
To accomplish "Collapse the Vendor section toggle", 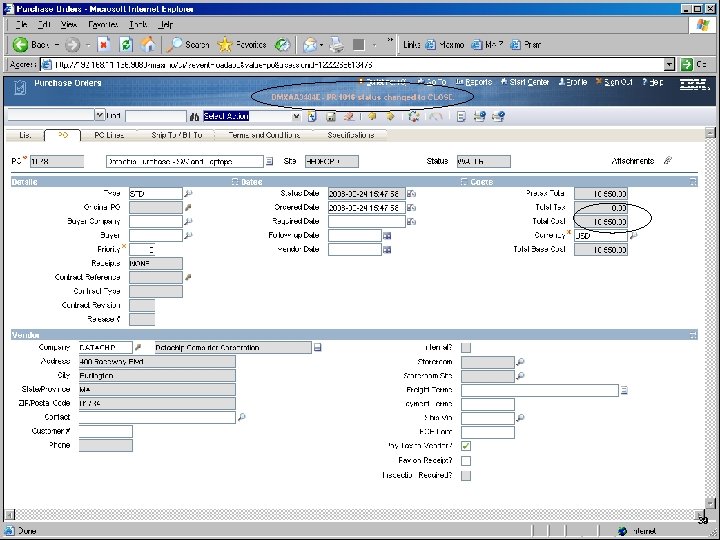I will [x=693, y=335].
